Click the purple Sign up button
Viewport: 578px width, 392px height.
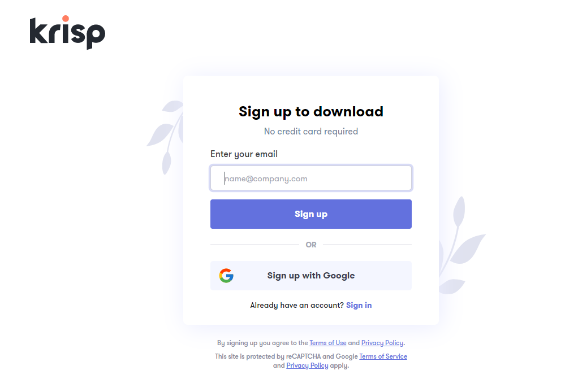click(x=310, y=214)
